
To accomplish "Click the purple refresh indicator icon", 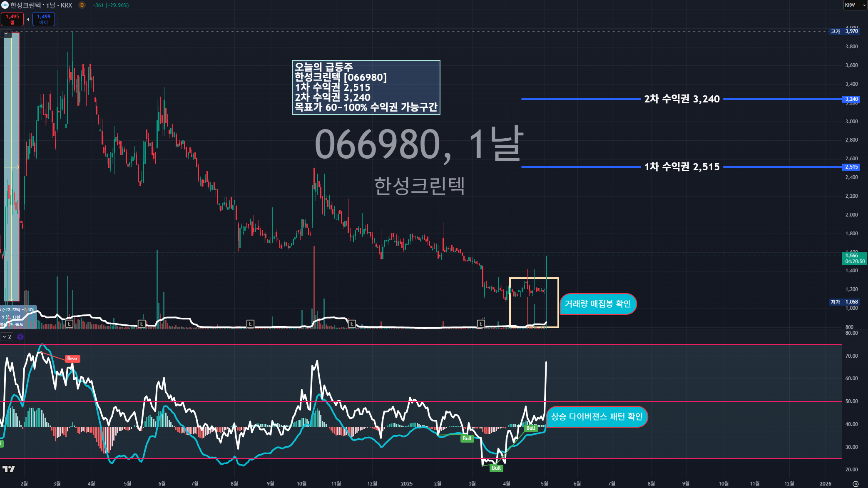I will click(x=20, y=336).
